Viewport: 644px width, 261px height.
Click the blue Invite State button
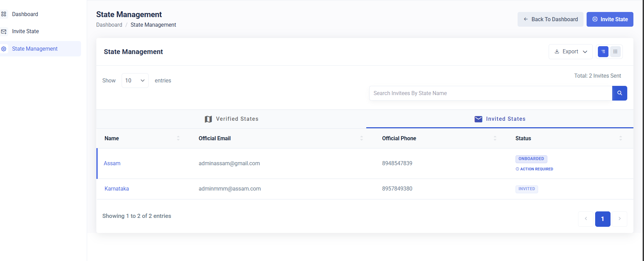(x=610, y=19)
